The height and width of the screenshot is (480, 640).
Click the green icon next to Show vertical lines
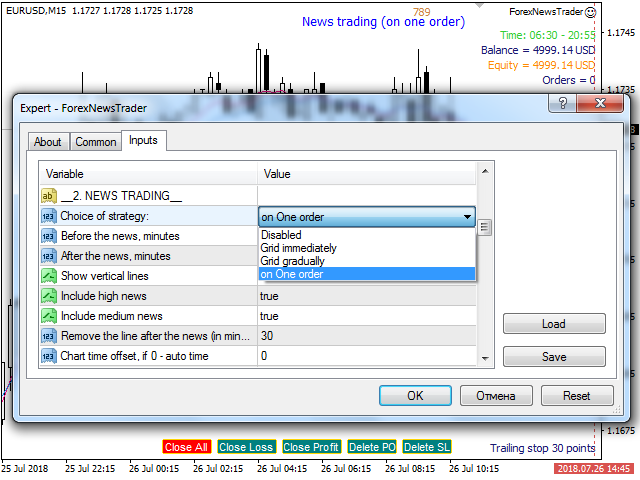tap(49, 276)
